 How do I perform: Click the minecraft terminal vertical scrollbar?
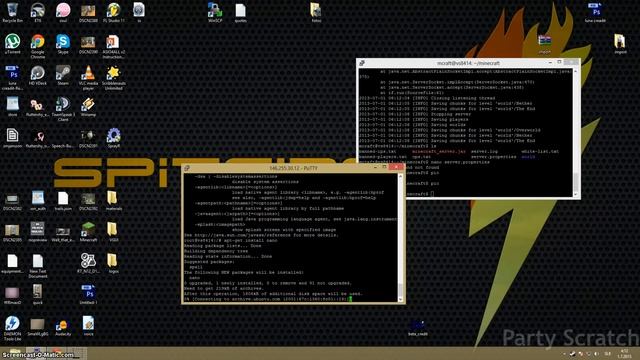point(576,133)
